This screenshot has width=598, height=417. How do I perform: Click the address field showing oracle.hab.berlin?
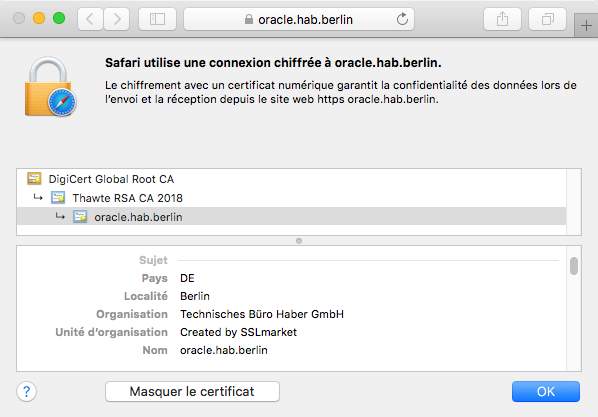coord(299,19)
